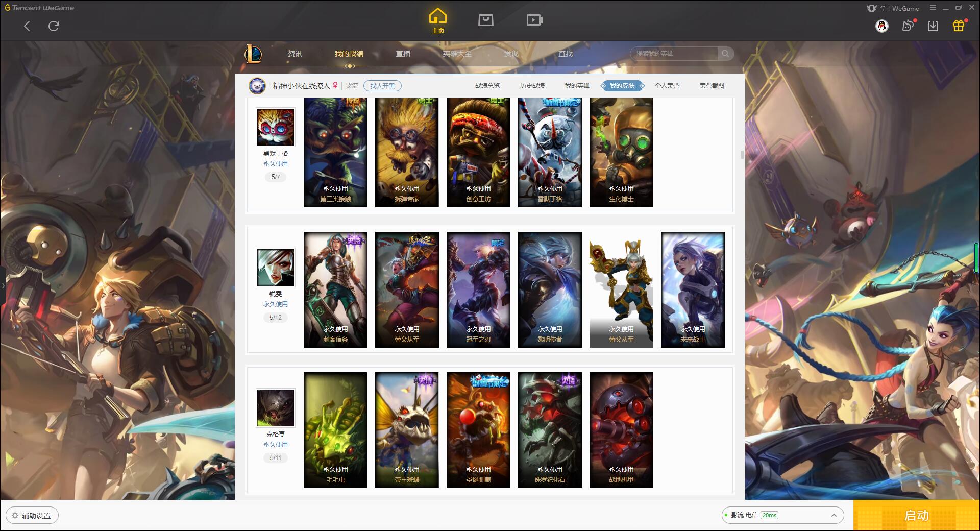Click the player name 精神小伙在线撩人
The width and height of the screenshot is (980, 531).
click(301, 86)
